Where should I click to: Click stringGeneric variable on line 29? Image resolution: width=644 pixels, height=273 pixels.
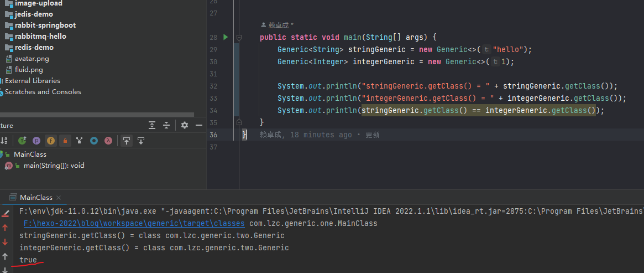pos(376,50)
